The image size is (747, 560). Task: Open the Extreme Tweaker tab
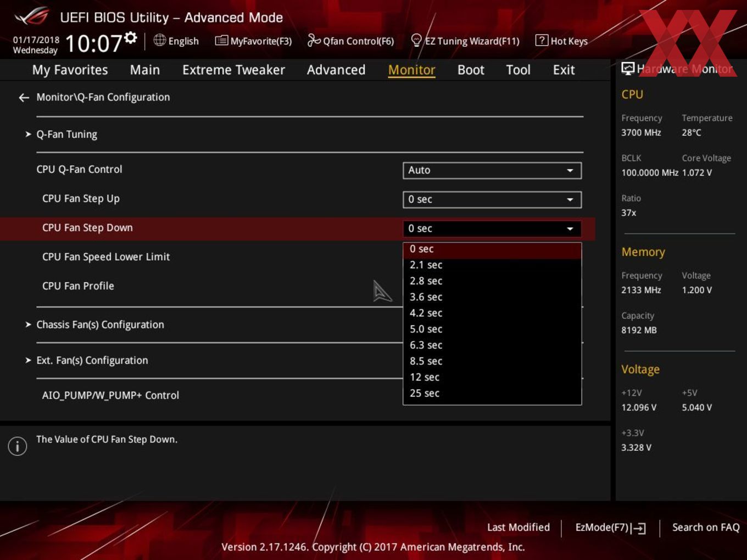click(x=233, y=70)
